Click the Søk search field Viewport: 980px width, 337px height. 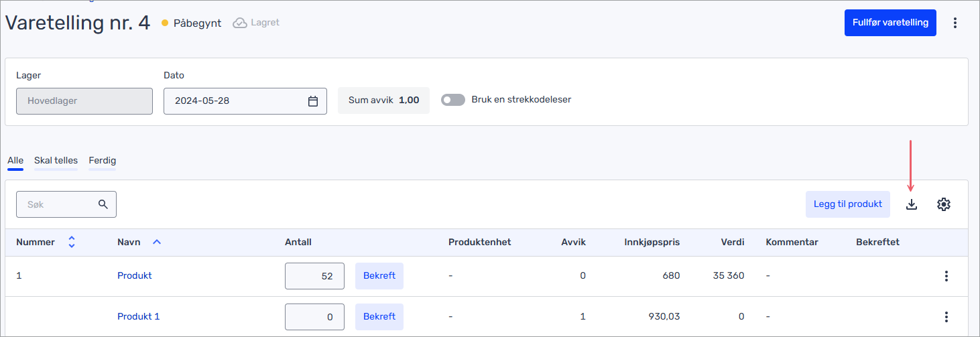coord(66,204)
